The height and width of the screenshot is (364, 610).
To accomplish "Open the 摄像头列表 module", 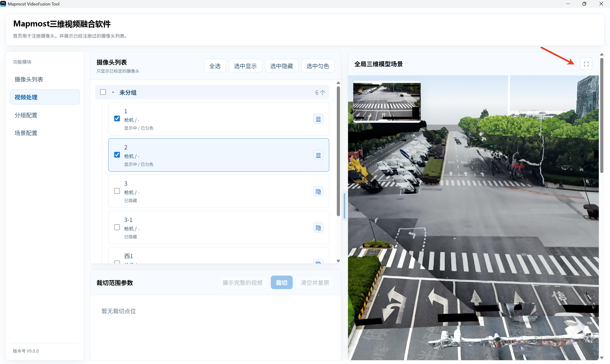I will tap(45, 79).
